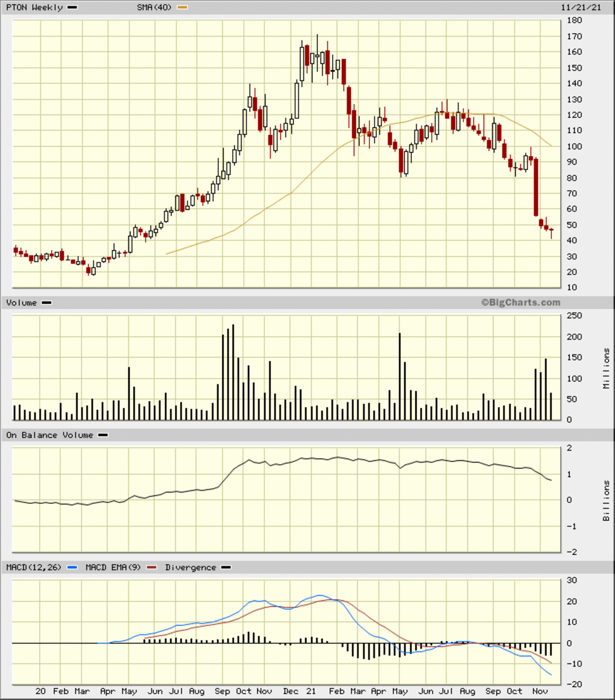Click the MACD EMA(9) legend label
Viewport: 615px width, 700px height.
tap(113, 568)
